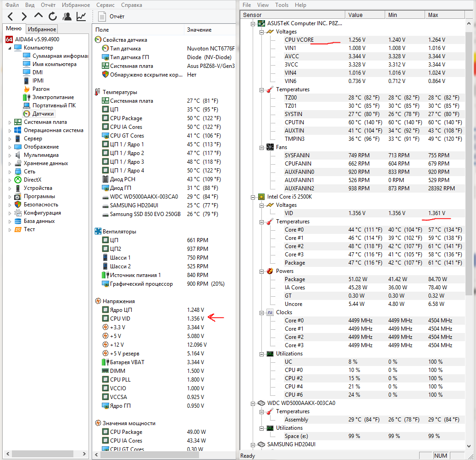Expand the Операционная система tree node
Viewport: 476px width, 460px height.
coord(10,131)
